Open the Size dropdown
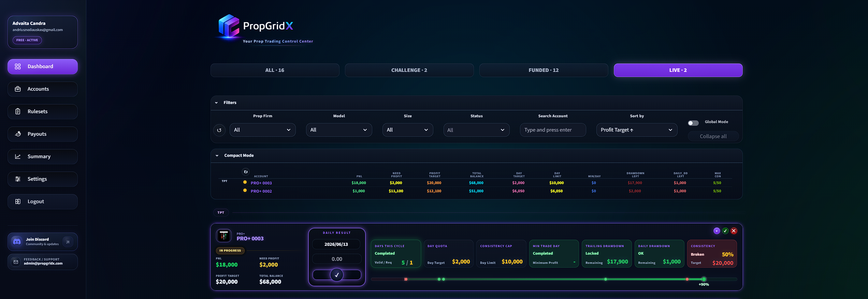868x299 pixels. coord(408,130)
